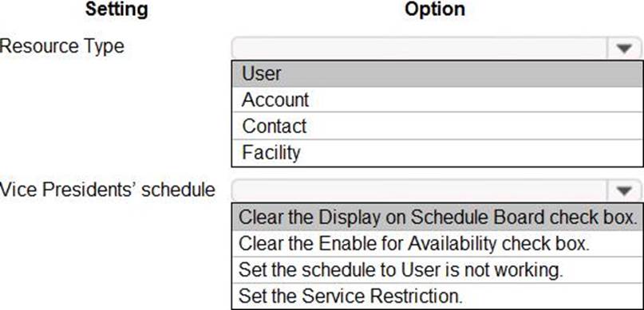Click the Vice Presidents' schedule combo box field

click(437, 190)
